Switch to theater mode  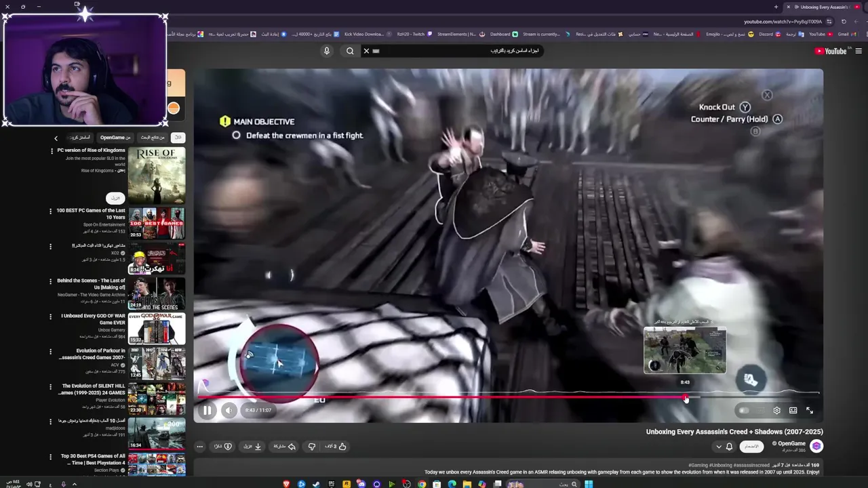click(x=793, y=410)
